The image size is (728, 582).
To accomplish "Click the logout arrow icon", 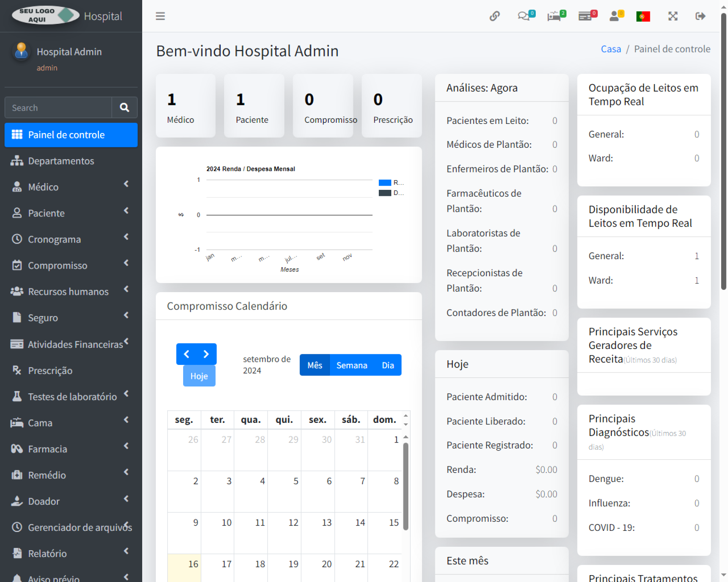I will [700, 16].
